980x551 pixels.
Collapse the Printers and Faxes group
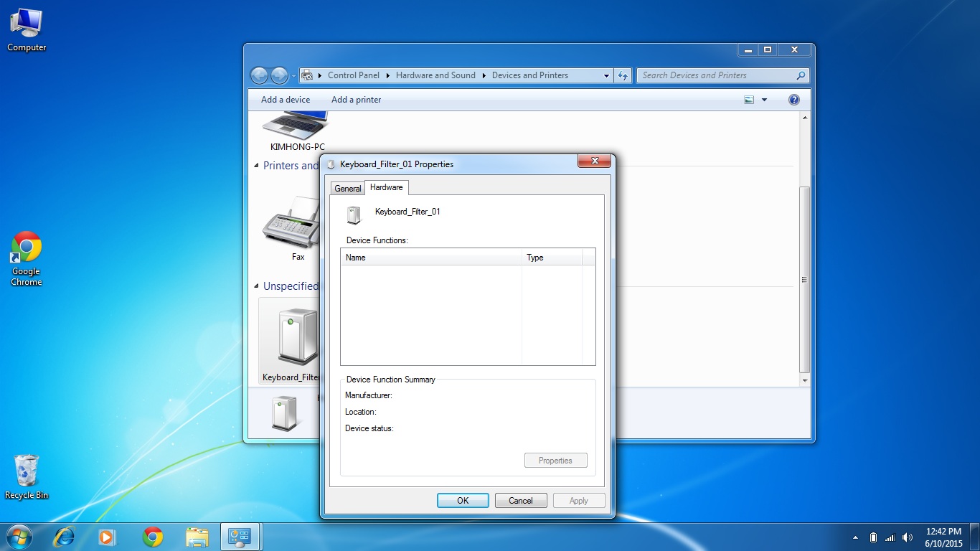(257, 166)
